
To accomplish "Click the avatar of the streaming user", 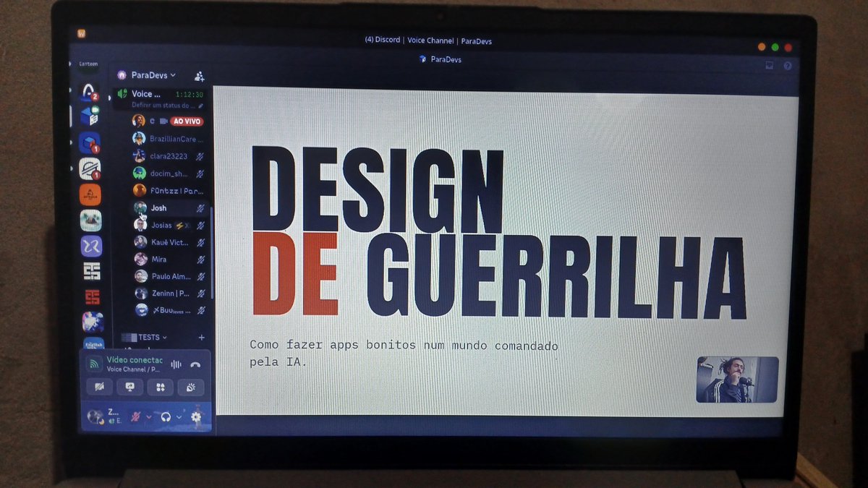I will pyautogui.click(x=139, y=121).
